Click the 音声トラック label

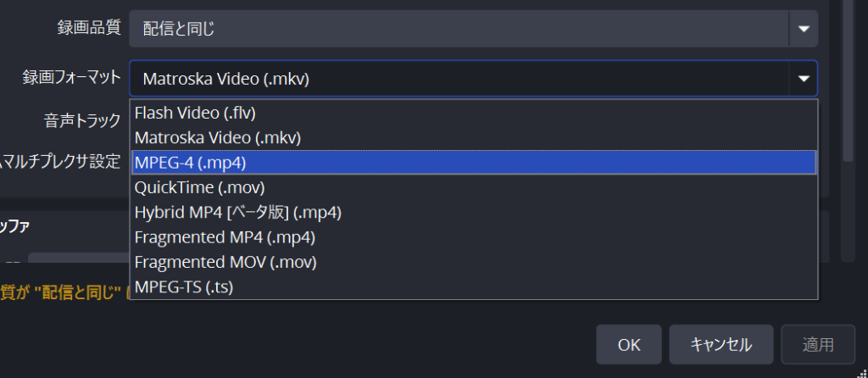click(x=82, y=120)
